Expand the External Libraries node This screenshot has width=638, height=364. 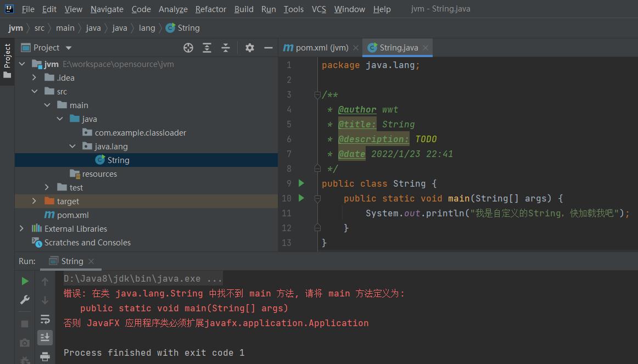click(x=21, y=229)
